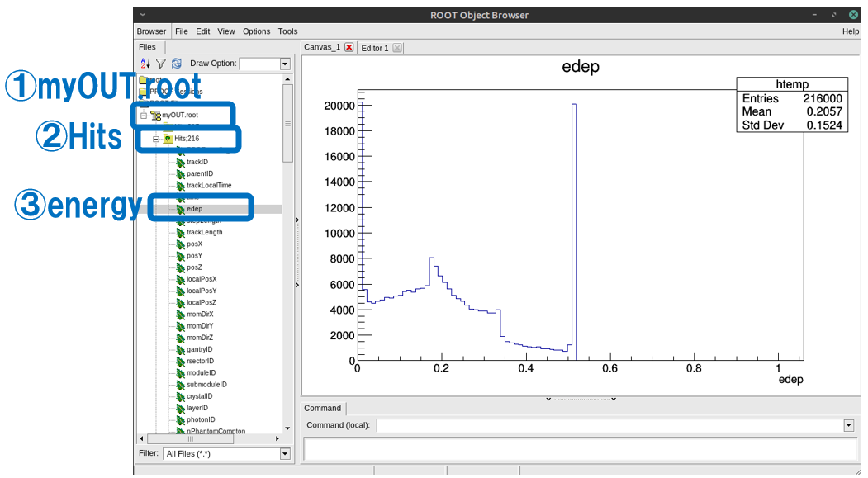Click the tree vertical scrollbar thumb
The image size is (868, 478).
pos(287,123)
